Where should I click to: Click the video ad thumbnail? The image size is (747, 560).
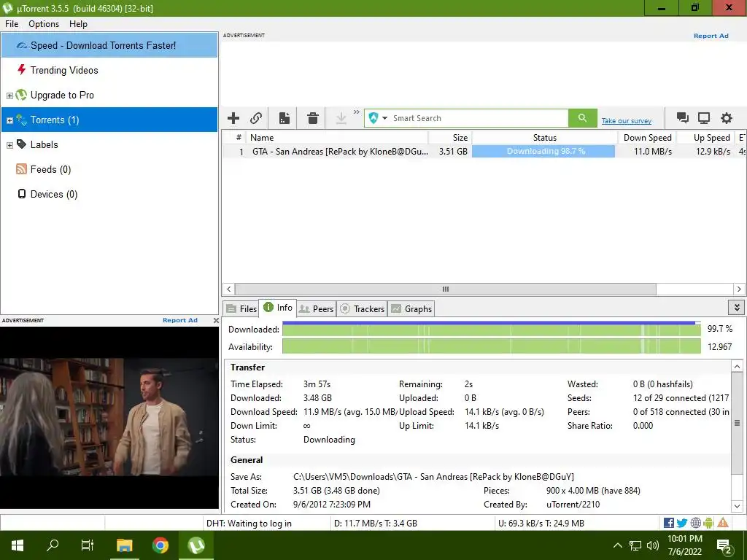coord(109,418)
